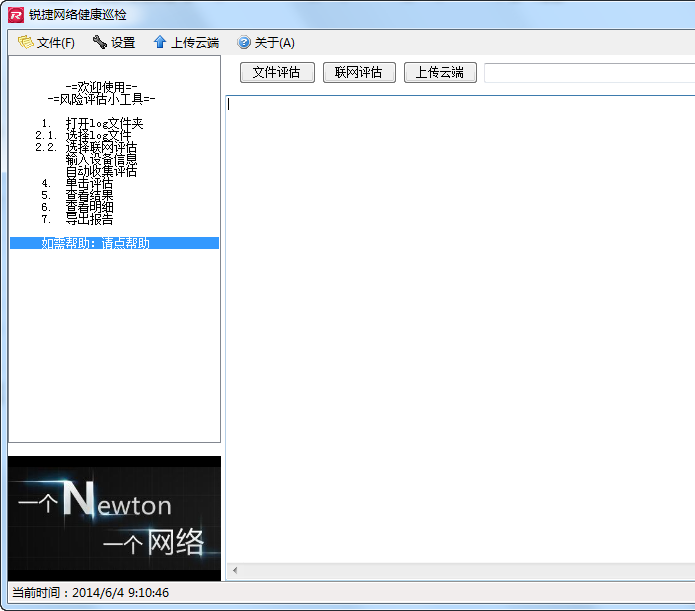The height and width of the screenshot is (611, 695).
Task: Click the 一个Newton 一个网络 banner image
Action: click(x=114, y=518)
